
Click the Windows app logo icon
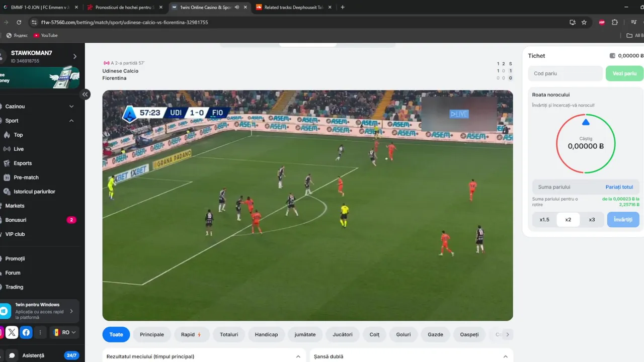5,311
